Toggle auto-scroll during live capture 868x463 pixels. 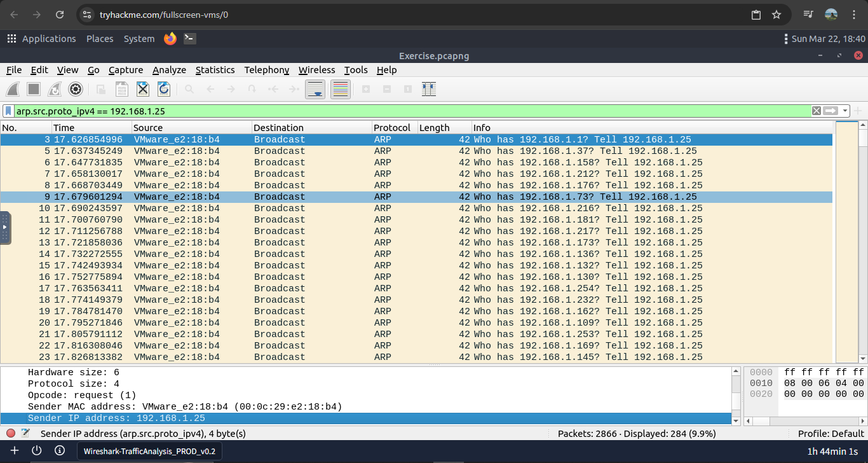point(316,90)
